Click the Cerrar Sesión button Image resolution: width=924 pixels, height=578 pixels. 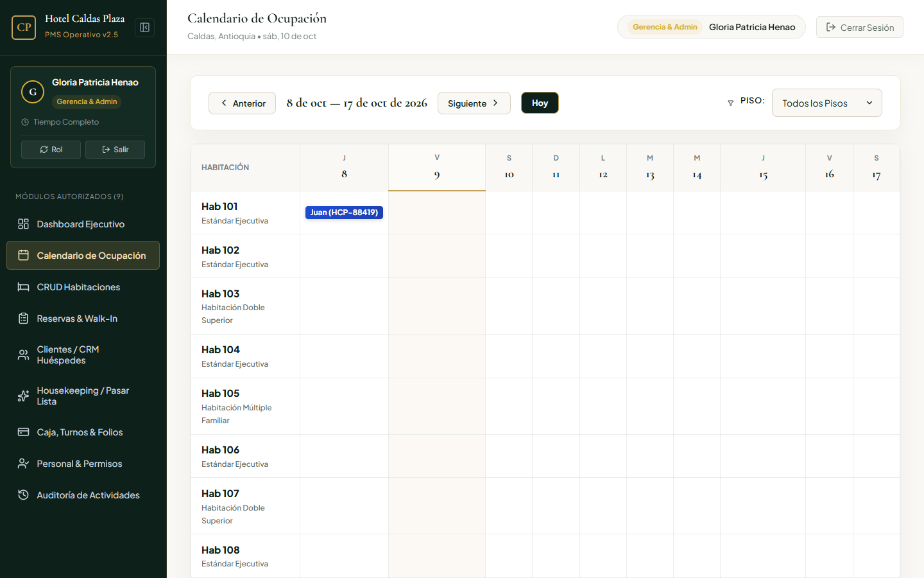(x=860, y=28)
